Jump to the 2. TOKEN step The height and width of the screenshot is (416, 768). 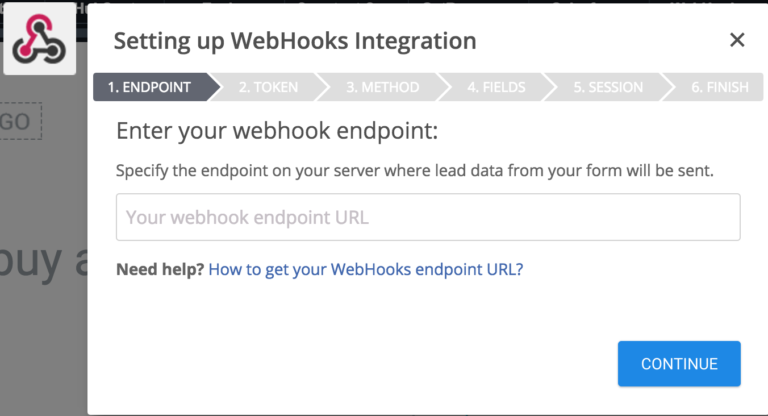pos(268,87)
